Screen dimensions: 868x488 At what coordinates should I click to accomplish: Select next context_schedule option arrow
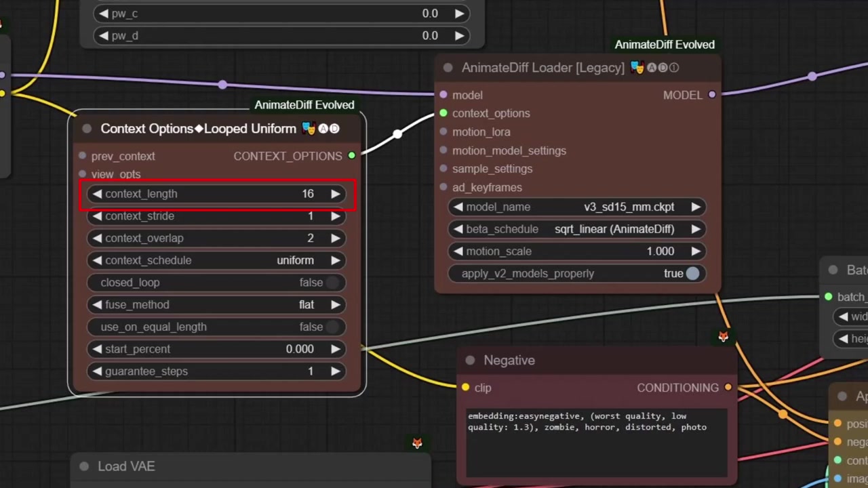point(335,260)
